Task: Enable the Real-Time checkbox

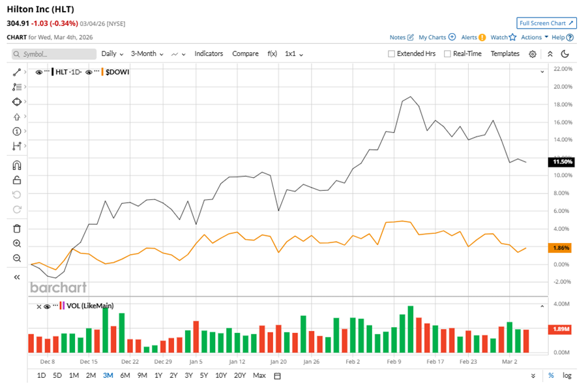Action: (447, 54)
